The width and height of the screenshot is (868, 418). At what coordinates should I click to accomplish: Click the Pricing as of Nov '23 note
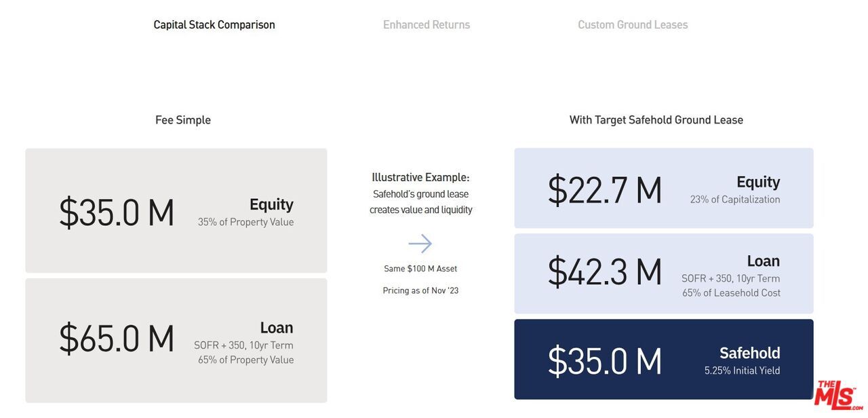pyautogui.click(x=420, y=290)
